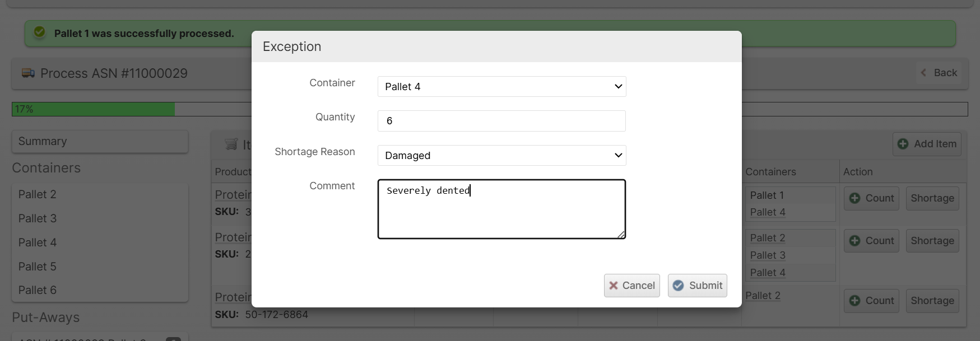Click the truck icon beside Process ASN
This screenshot has width=980, height=341.
coord(28,73)
